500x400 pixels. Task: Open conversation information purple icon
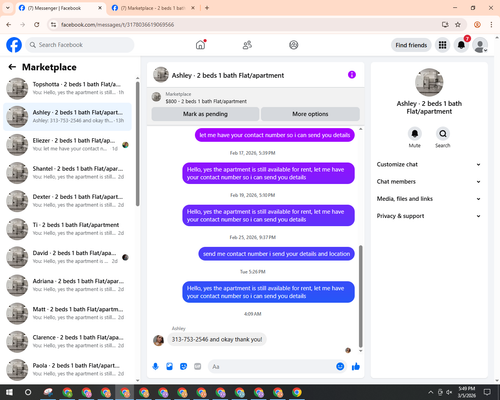click(352, 75)
